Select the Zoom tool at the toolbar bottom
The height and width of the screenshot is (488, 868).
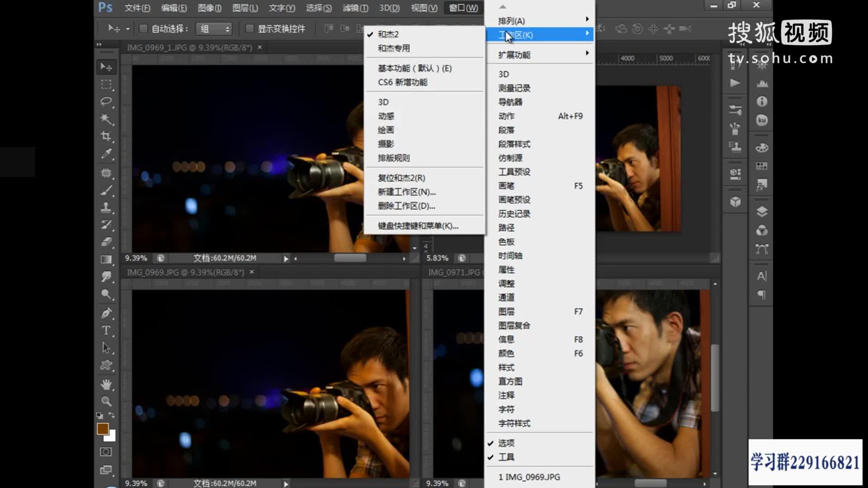click(107, 401)
